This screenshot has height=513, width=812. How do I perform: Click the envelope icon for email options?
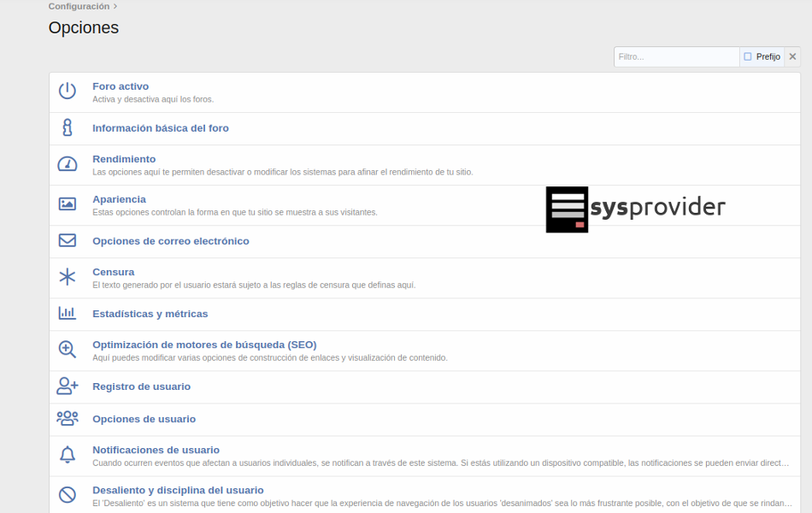(68, 241)
